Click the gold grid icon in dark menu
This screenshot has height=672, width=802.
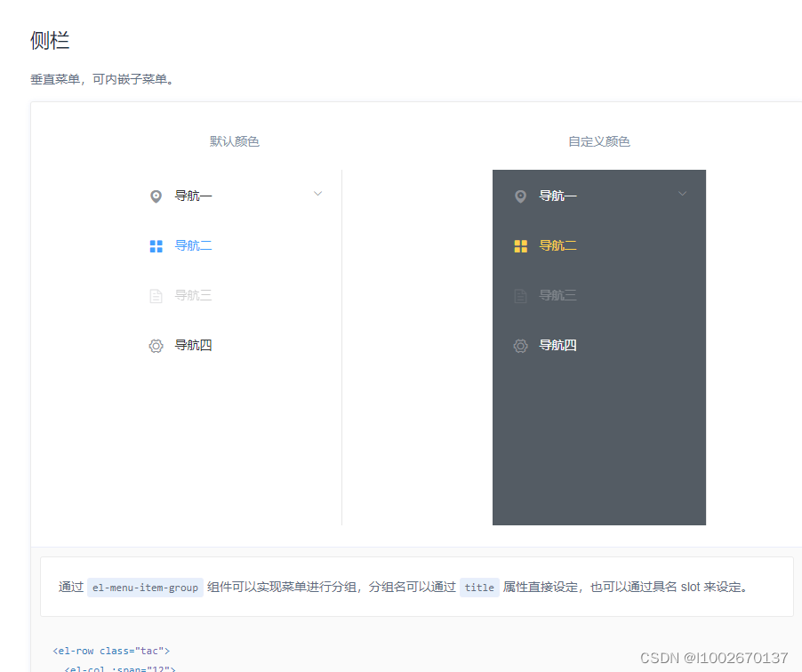[x=520, y=245]
